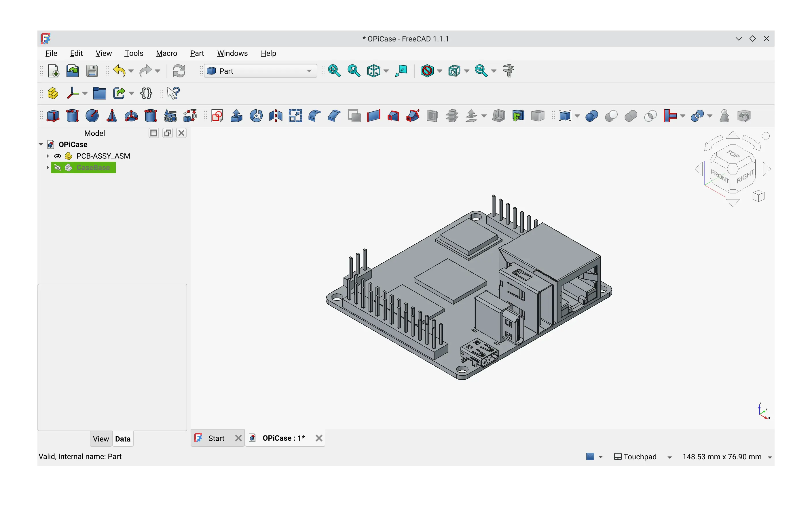Create a cone primitive
Viewport: 812px width, 510px height.
click(112, 116)
